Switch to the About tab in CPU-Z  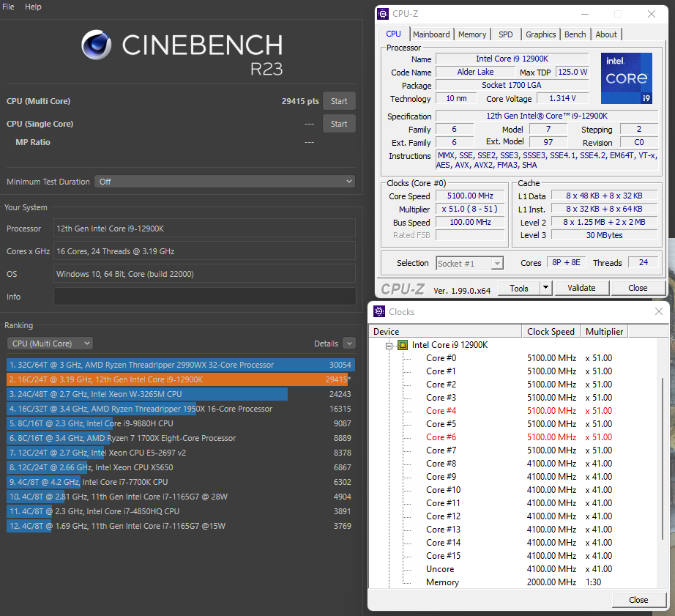coord(605,34)
